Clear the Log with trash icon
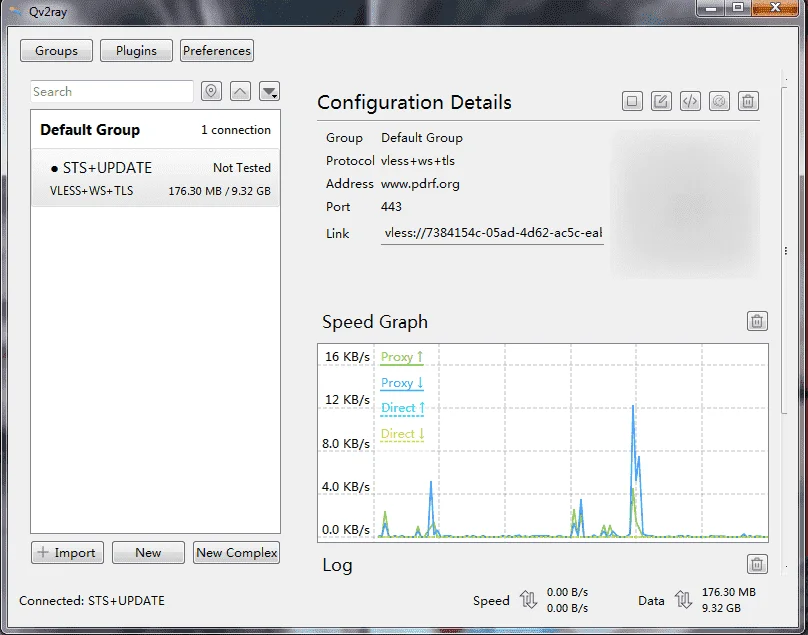Viewport: 808px width, 635px height. [757, 564]
